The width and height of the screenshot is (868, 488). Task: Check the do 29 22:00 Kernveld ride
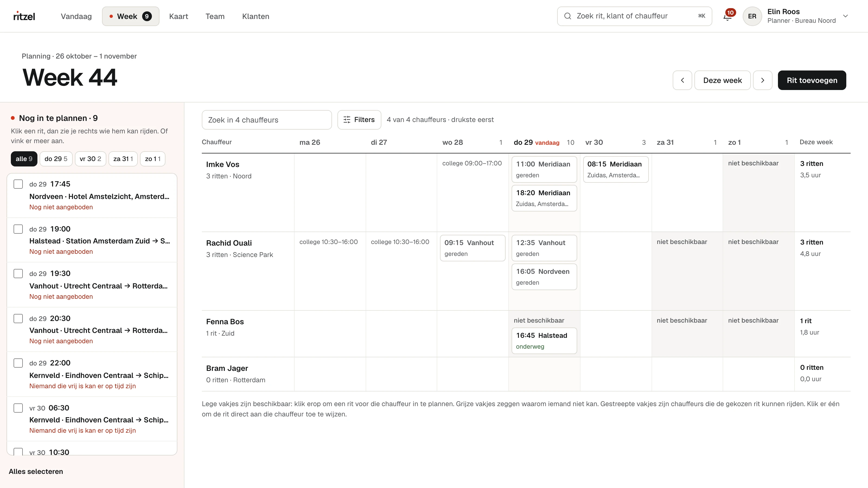click(x=18, y=363)
